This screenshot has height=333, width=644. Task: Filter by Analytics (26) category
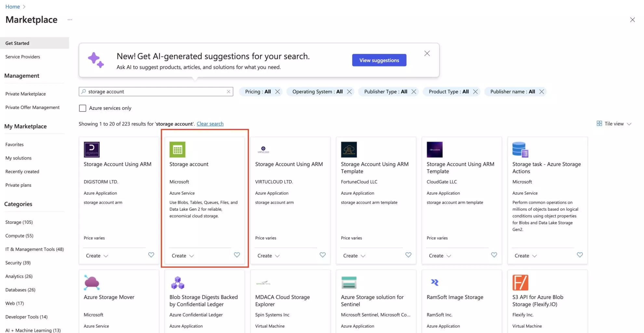pyautogui.click(x=19, y=276)
